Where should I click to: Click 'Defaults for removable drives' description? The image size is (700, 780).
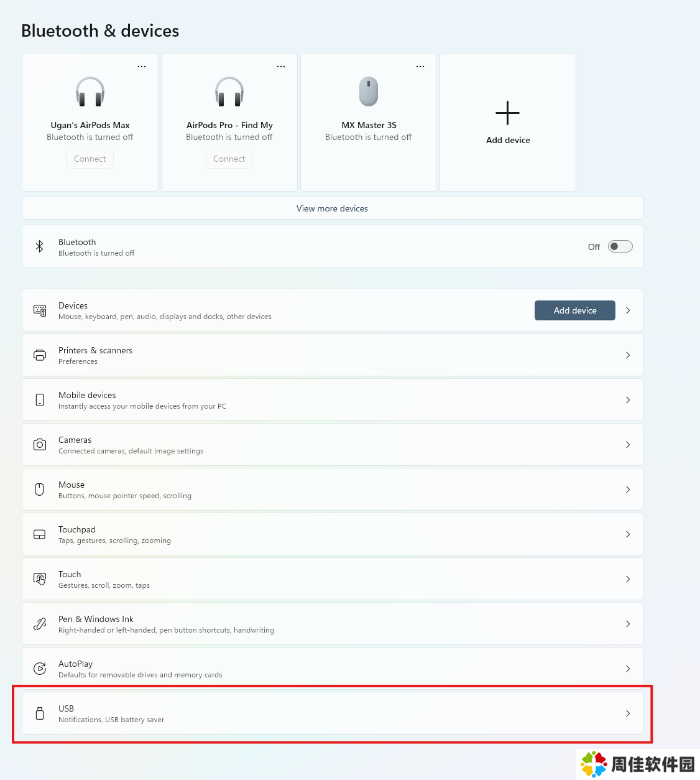(140, 675)
